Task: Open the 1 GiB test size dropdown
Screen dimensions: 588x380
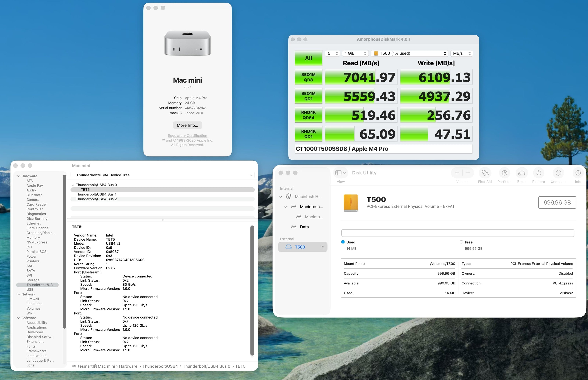Action: 355,53
